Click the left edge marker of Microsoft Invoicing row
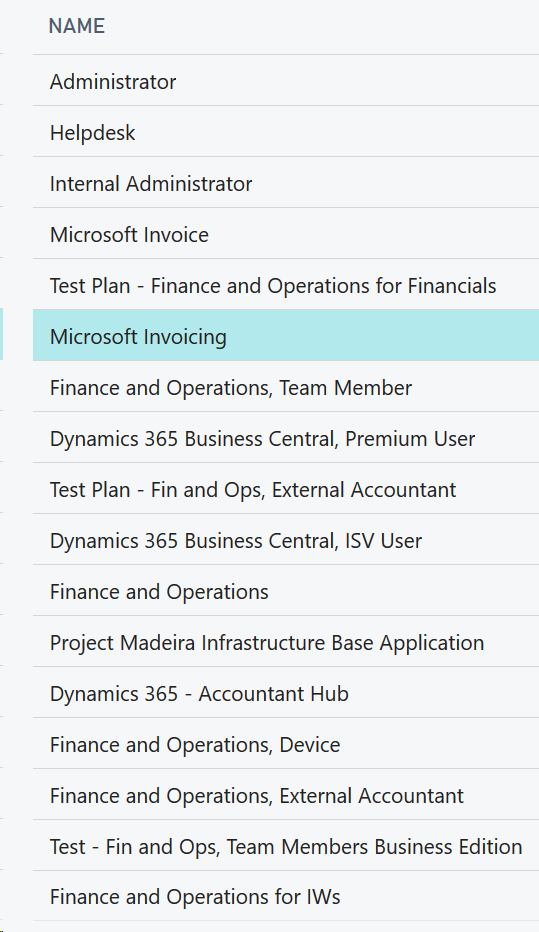 pos(1,334)
